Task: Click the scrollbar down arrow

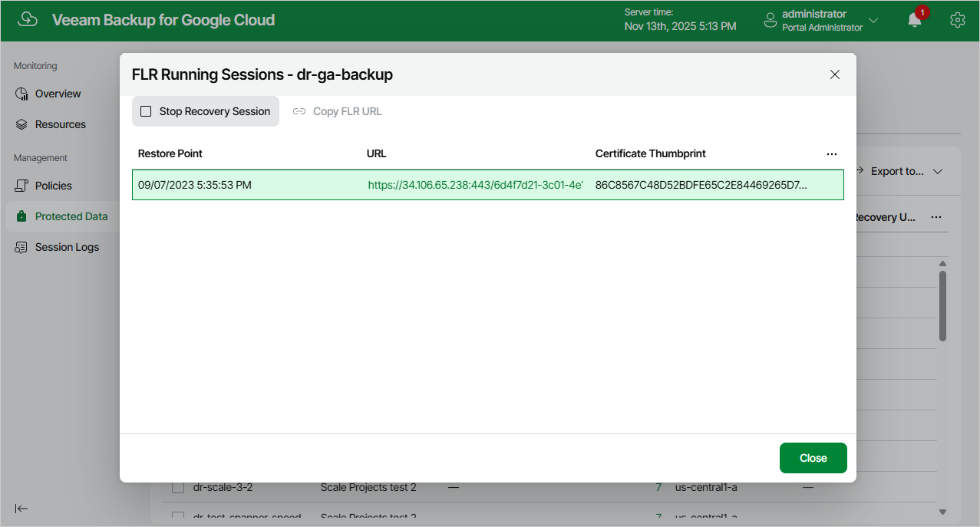Action: coord(942,511)
